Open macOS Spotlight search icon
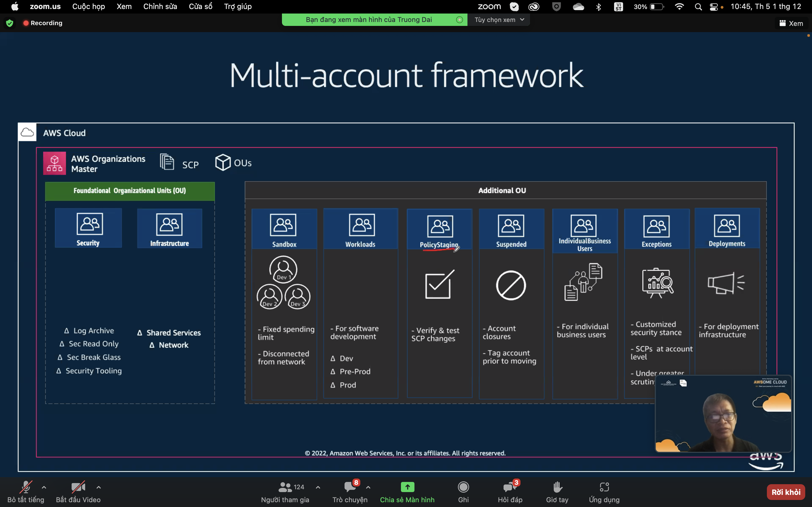Image resolution: width=812 pixels, height=507 pixels. [x=698, y=7]
